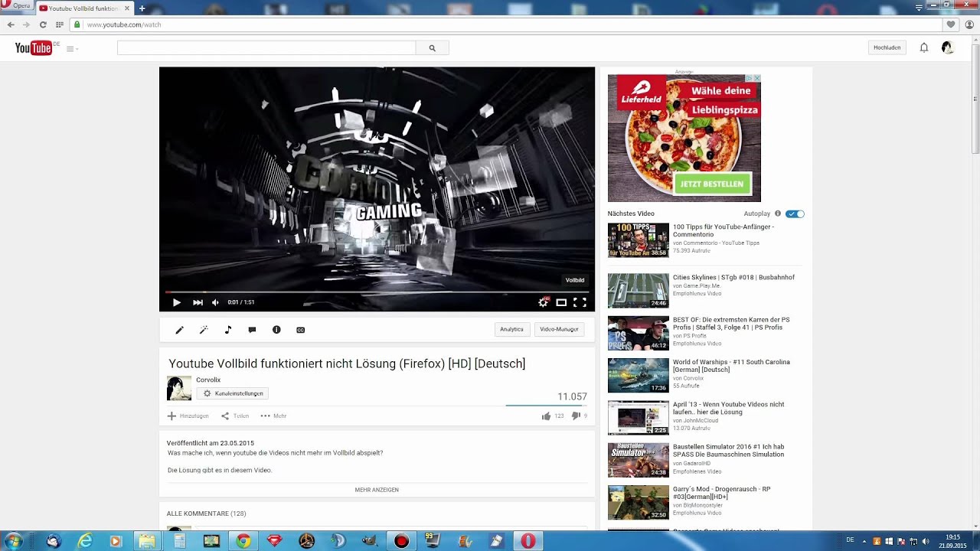Open Internet Explorer from taskbar
This screenshot has width=980, height=551.
[84, 541]
